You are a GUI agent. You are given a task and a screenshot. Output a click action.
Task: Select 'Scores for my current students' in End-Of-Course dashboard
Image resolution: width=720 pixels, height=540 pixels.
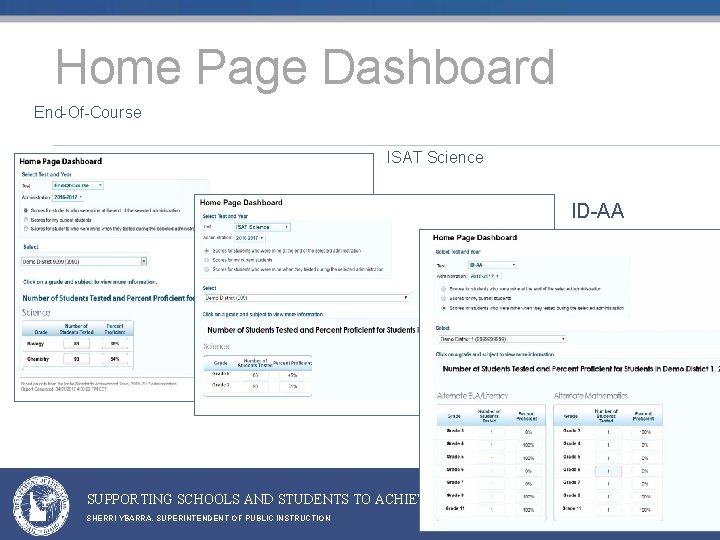[x=26, y=219]
